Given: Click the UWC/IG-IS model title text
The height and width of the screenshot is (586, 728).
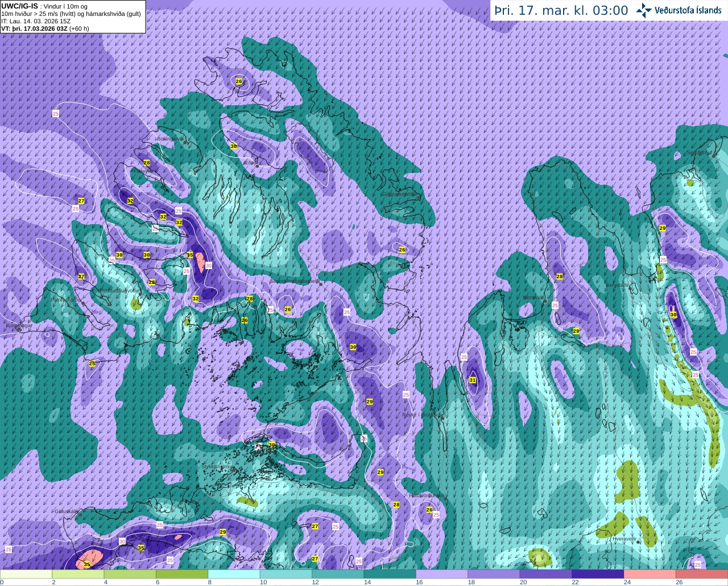Looking at the screenshot, I should click(x=19, y=6).
